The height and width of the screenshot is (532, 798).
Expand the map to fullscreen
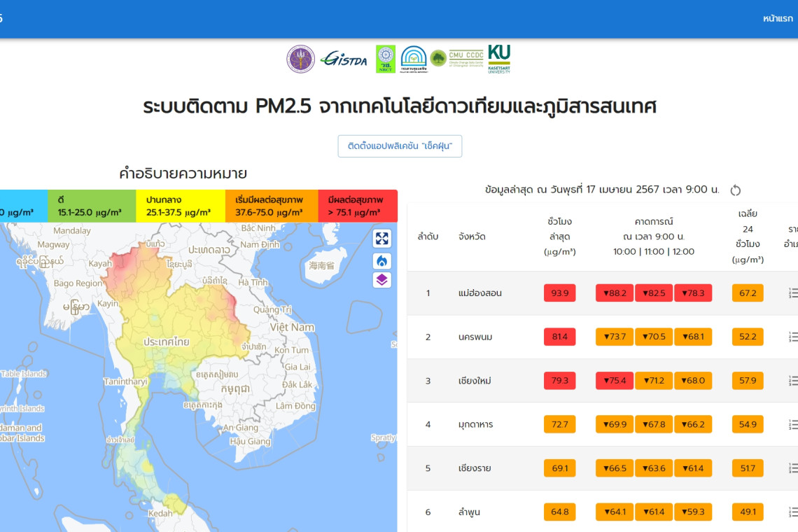[x=381, y=239]
